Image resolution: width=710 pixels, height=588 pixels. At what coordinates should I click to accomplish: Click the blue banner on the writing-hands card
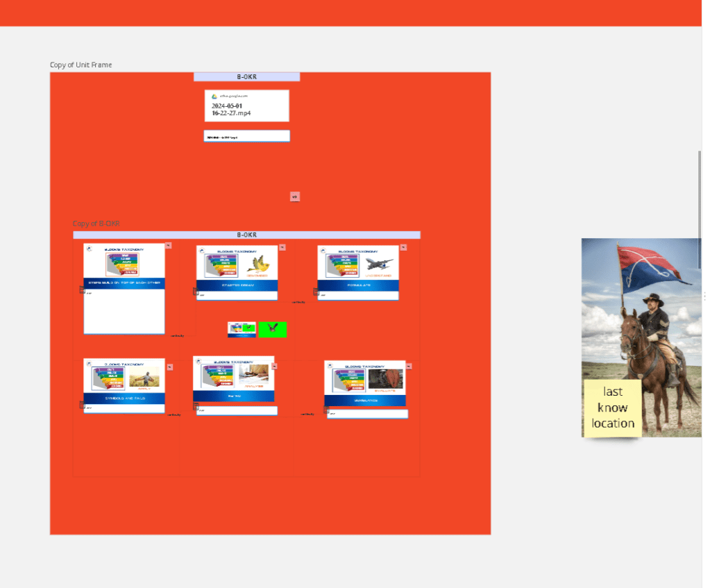click(234, 396)
